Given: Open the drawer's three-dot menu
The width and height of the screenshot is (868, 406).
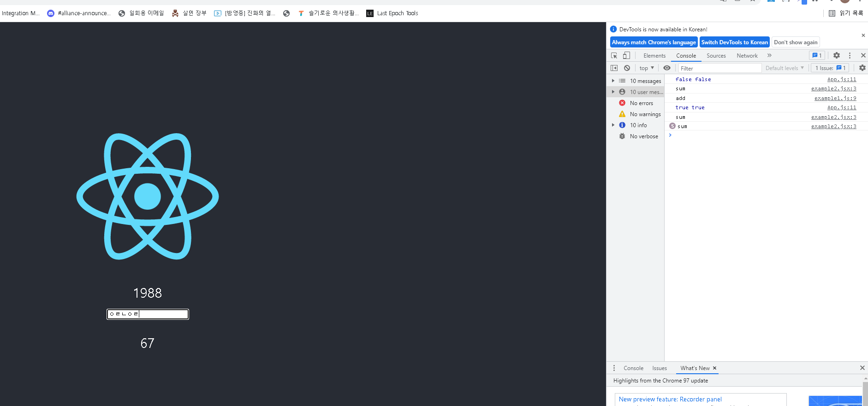Looking at the screenshot, I should 614,368.
